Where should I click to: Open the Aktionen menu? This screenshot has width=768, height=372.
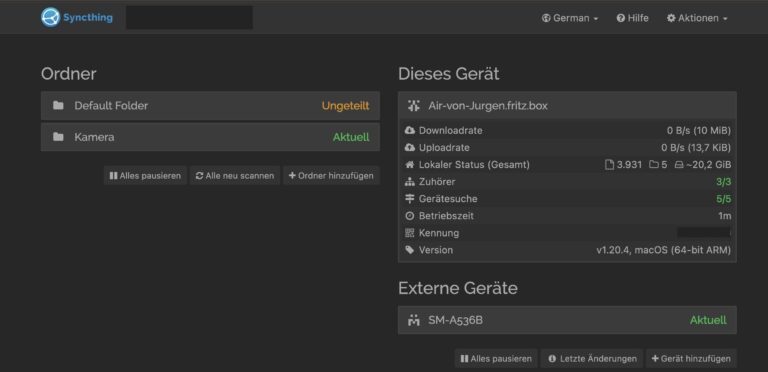click(697, 18)
